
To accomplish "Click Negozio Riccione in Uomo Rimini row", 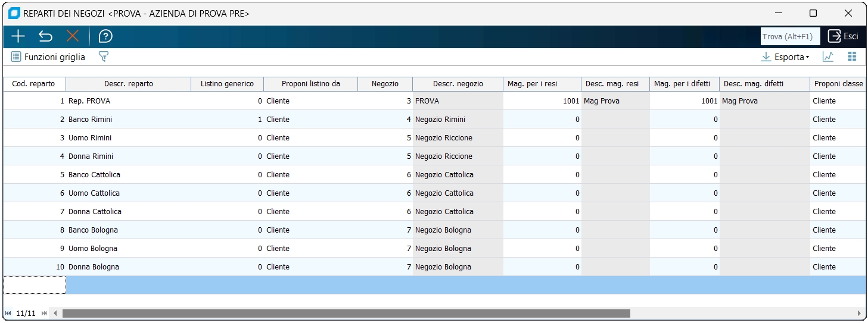I will [458, 138].
